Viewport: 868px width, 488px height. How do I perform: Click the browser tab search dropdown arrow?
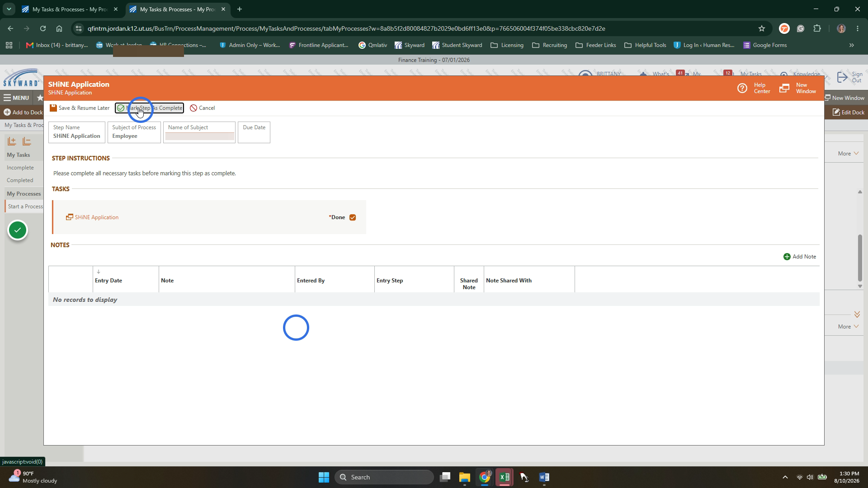pos(9,9)
